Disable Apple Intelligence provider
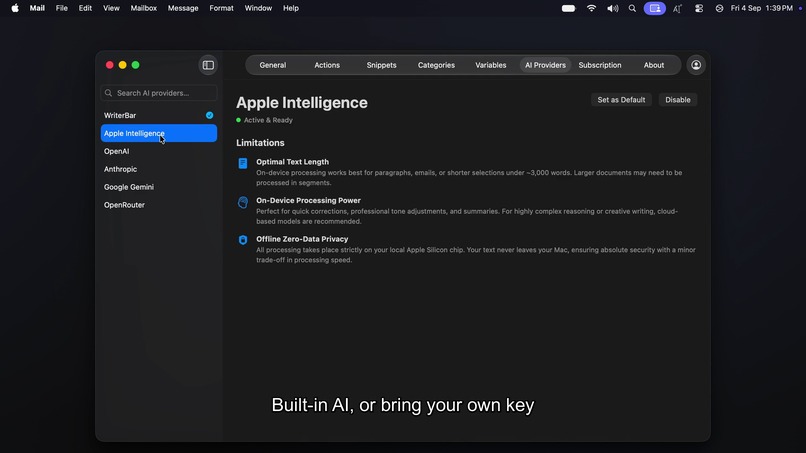 [677, 100]
